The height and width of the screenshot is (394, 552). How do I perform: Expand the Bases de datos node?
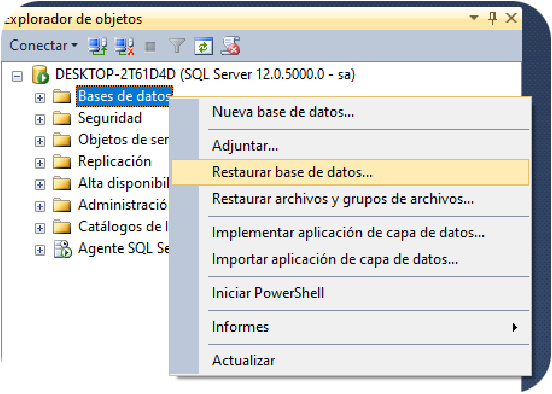[x=40, y=98]
